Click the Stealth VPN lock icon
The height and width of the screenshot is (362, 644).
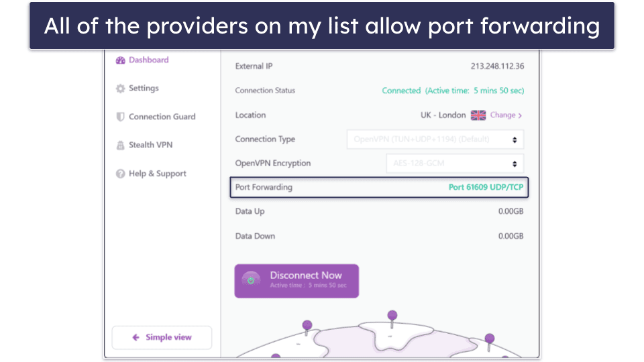(121, 145)
